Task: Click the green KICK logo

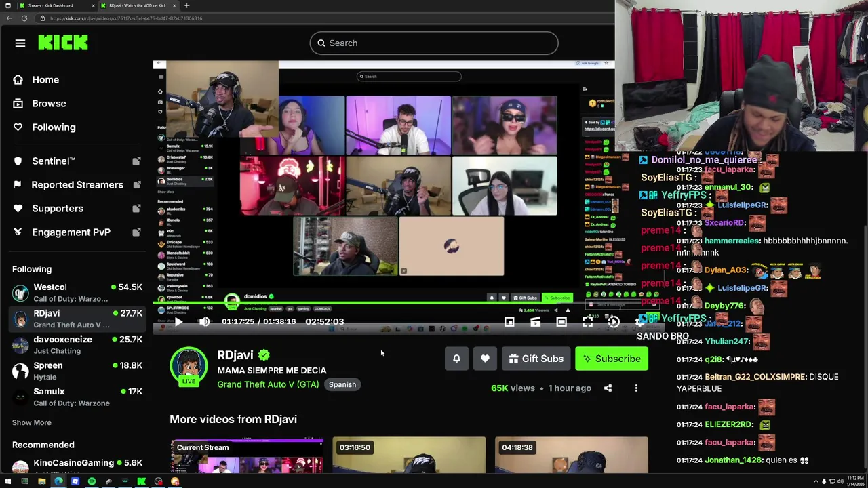Action: coord(63,43)
